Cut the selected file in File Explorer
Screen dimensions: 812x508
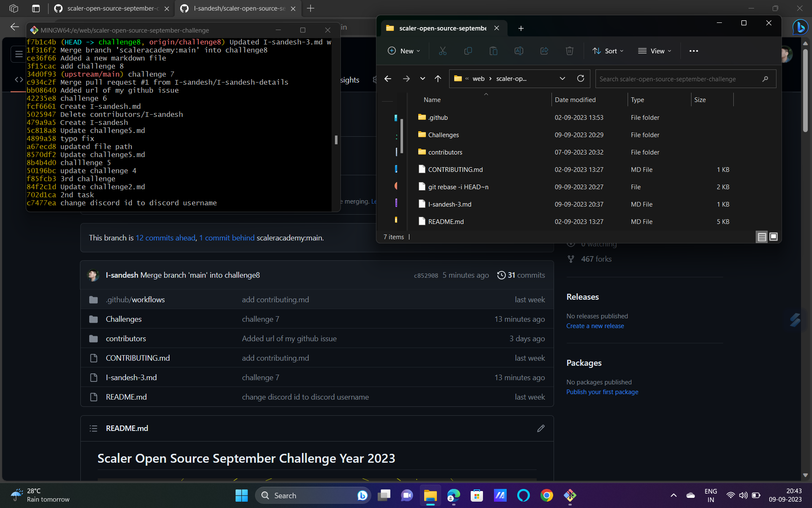(443, 51)
